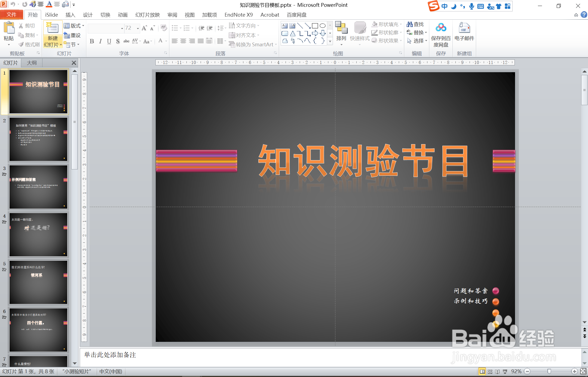588x377 pixels.
Task: Toggle Underline text formatting
Action: coord(109,41)
